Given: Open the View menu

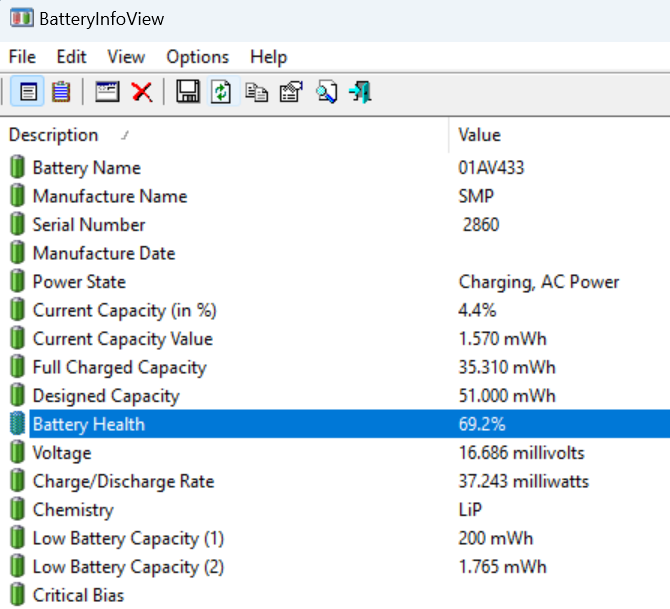Looking at the screenshot, I should [126, 57].
